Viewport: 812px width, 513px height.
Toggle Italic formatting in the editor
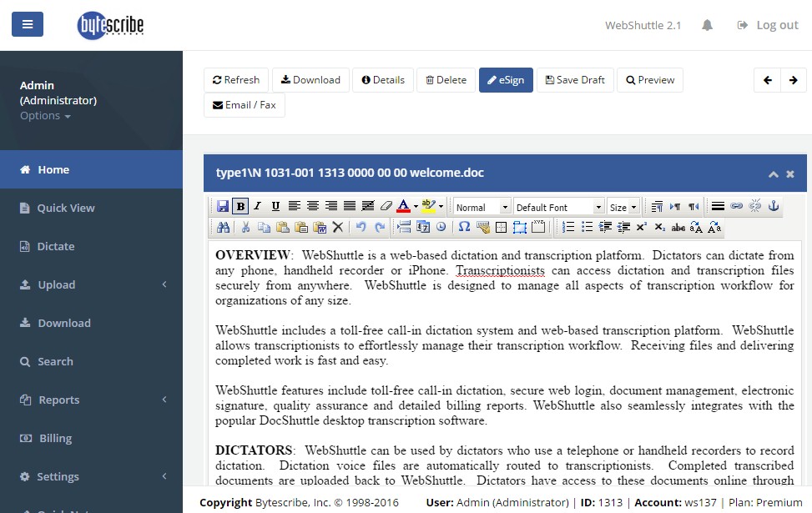257,206
